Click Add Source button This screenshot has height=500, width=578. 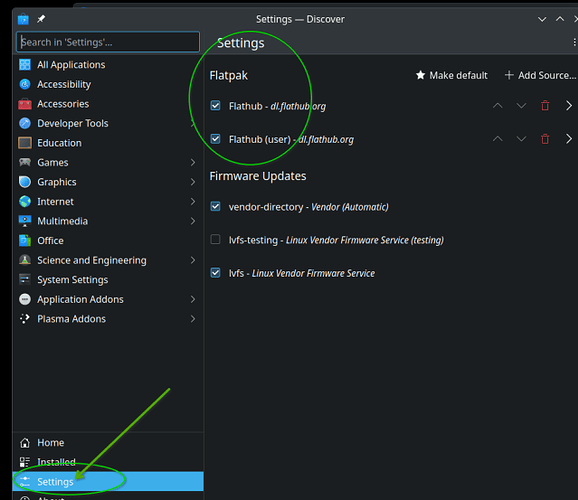[x=540, y=75]
